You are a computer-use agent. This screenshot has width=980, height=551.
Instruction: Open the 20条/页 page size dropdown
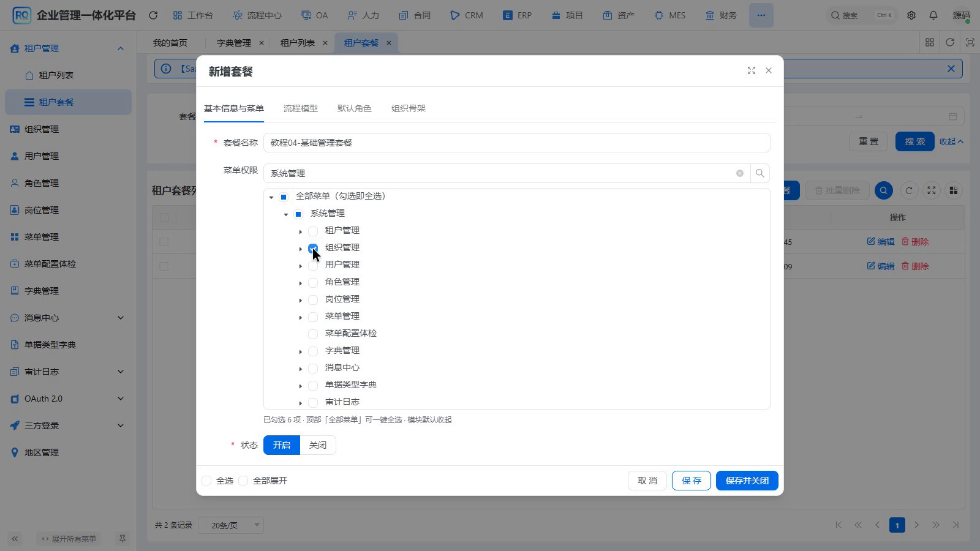coord(231,525)
